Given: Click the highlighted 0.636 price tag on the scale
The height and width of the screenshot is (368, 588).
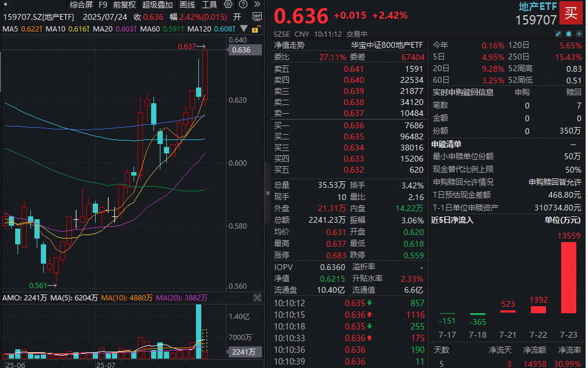Looking at the screenshot, I should (x=242, y=50).
